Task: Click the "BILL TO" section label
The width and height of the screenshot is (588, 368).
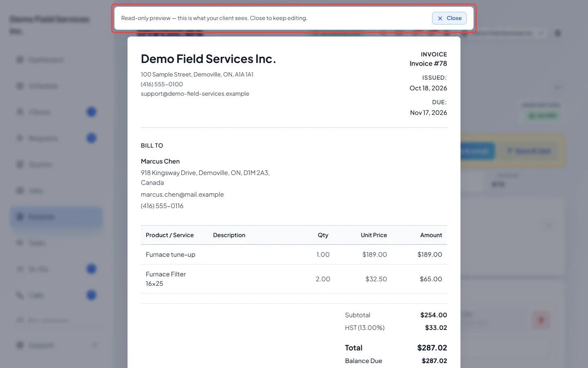Action: pyautogui.click(x=152, y=146)
